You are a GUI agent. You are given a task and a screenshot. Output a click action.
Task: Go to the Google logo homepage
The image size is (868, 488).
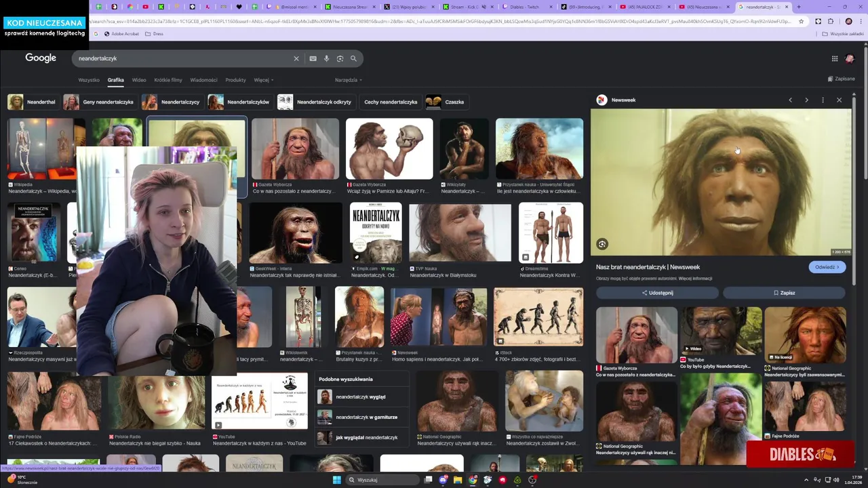[x=41, y=58]
